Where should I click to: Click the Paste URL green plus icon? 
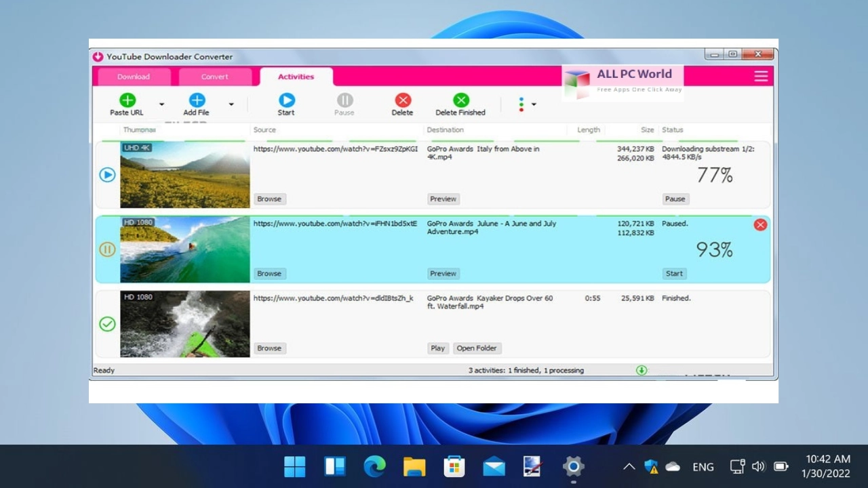tap(127, 100)
